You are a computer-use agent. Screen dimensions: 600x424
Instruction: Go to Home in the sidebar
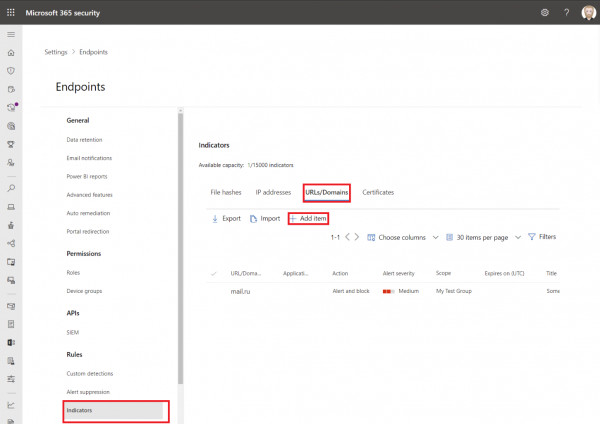coord(11,53)
